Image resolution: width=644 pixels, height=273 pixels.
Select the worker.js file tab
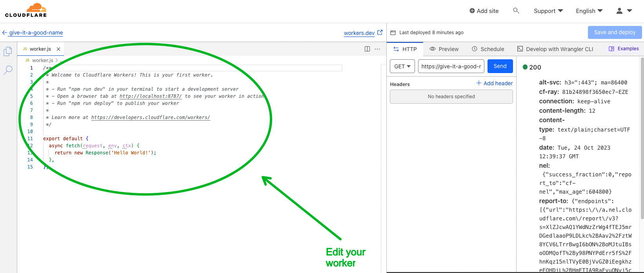[40, 49]
